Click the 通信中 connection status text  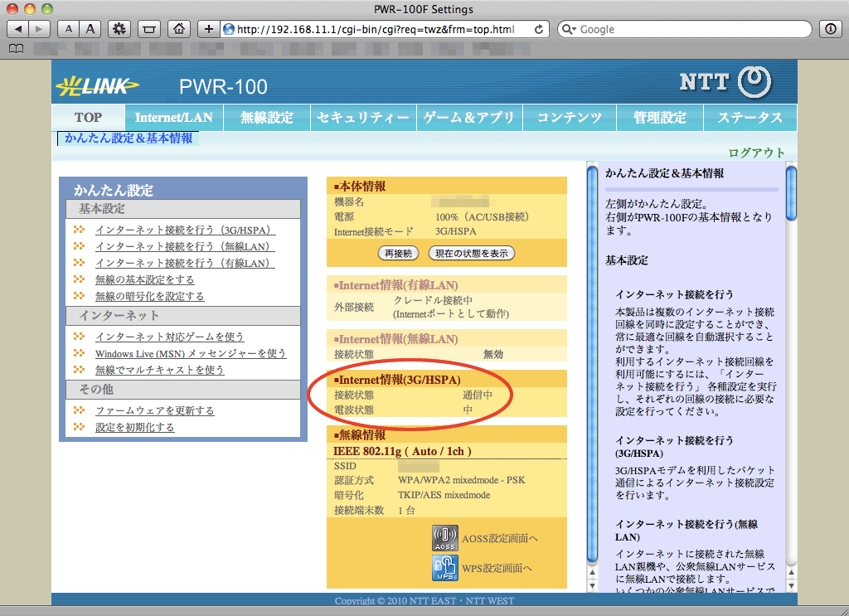(x=477, y=395)
